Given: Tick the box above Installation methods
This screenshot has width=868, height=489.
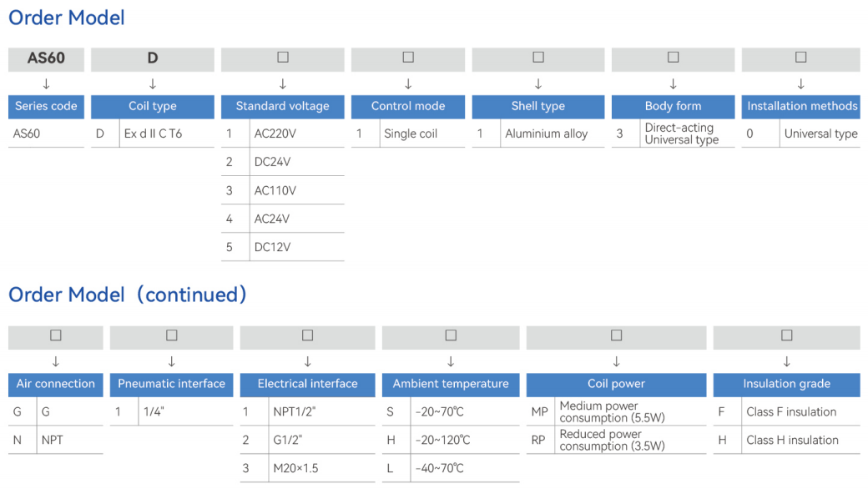Looking at the screenshot, I should pos(800,57).
